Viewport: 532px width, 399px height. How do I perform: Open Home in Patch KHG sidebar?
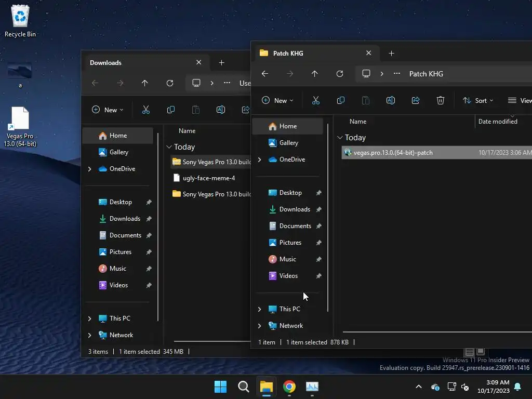[x=288, y=126]
